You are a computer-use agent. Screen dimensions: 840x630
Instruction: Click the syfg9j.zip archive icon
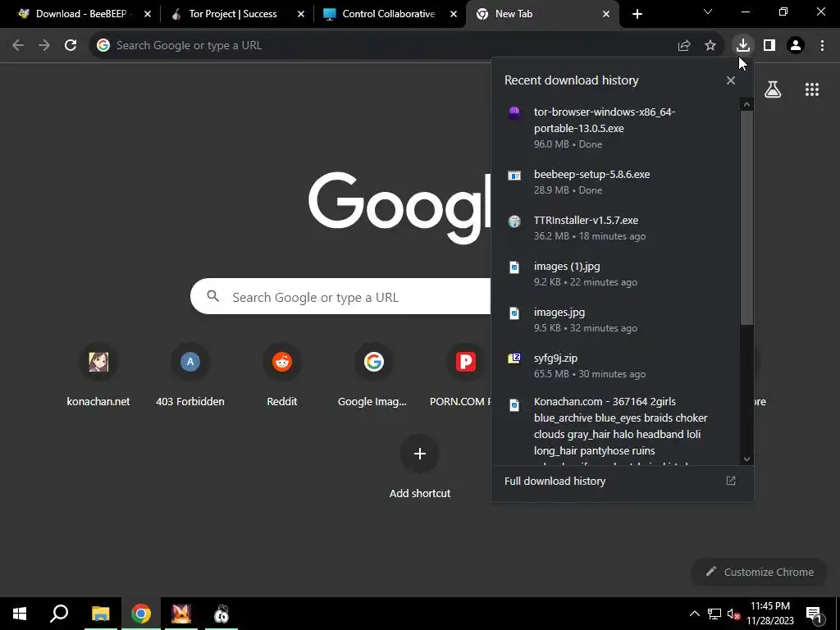coord(514,358)
